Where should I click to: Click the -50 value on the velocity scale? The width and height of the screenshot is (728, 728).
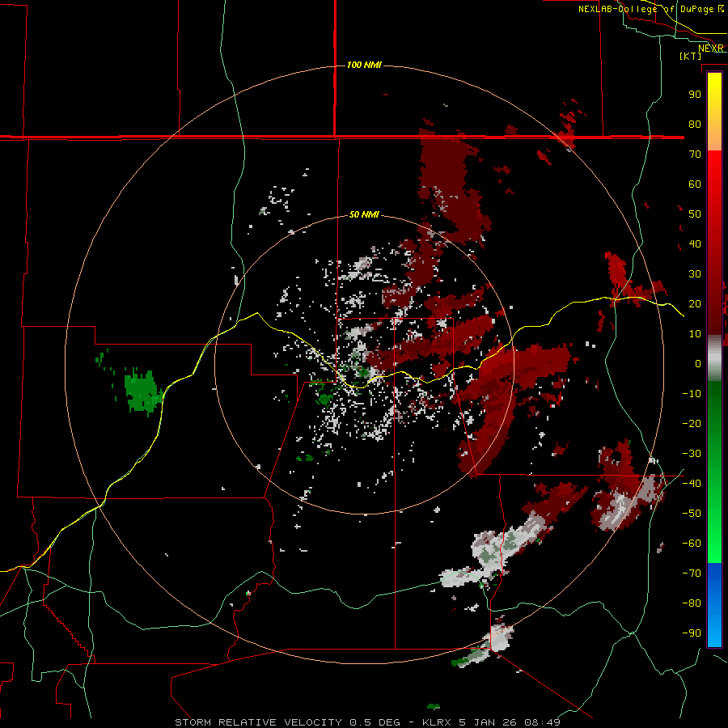(x=692, y=514)
